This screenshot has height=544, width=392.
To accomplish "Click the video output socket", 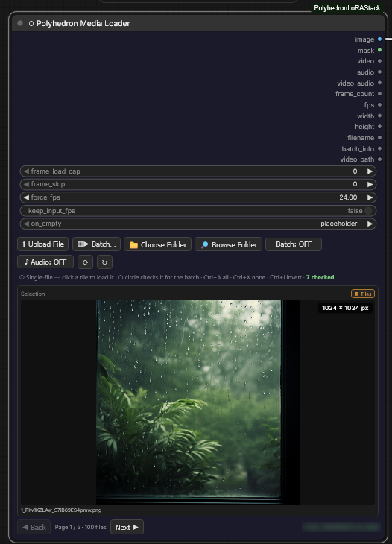I will coord(379,60).
